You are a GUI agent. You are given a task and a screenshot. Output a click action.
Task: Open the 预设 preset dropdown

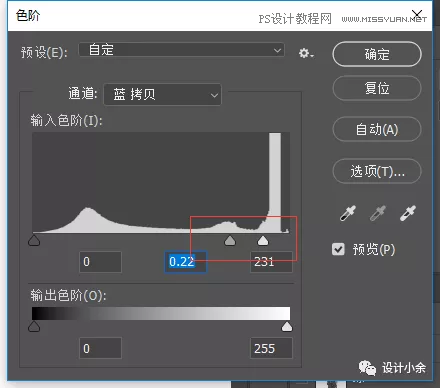point(182,50)
